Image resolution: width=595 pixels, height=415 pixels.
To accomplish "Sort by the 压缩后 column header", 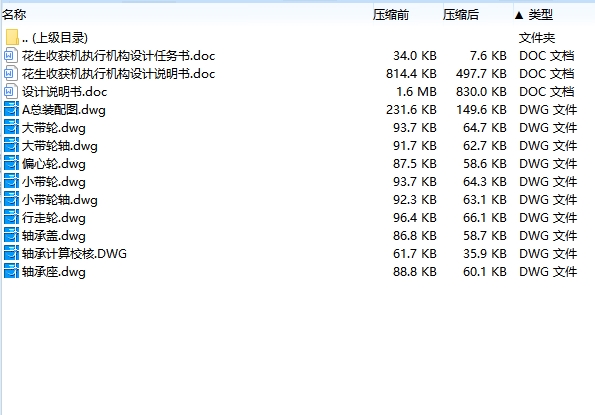I will coord(461,15).
